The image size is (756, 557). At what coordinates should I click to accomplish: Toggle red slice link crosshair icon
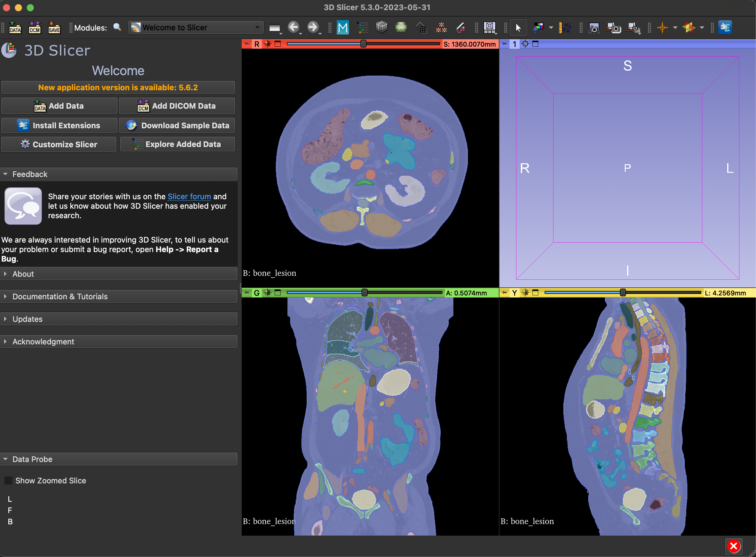[x=268, y=44]
